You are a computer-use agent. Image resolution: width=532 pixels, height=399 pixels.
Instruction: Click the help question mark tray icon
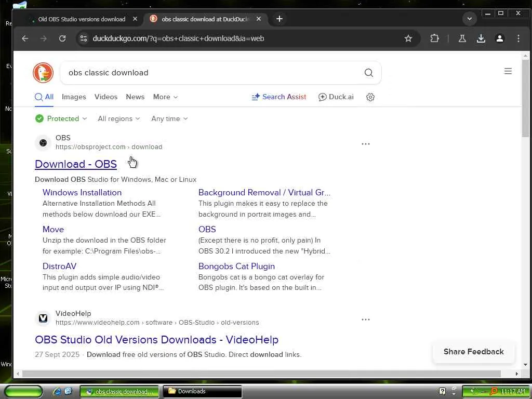pos(442,391)
